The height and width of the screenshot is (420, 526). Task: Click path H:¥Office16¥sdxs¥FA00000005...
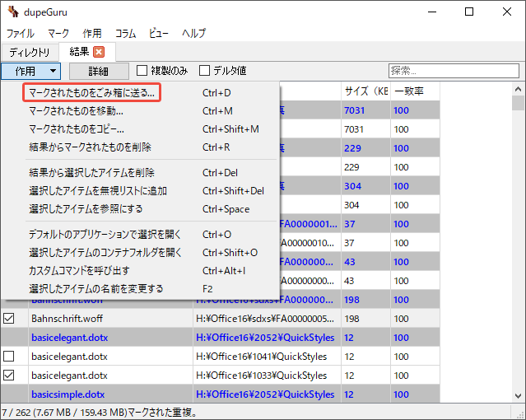tap(265, 318)
